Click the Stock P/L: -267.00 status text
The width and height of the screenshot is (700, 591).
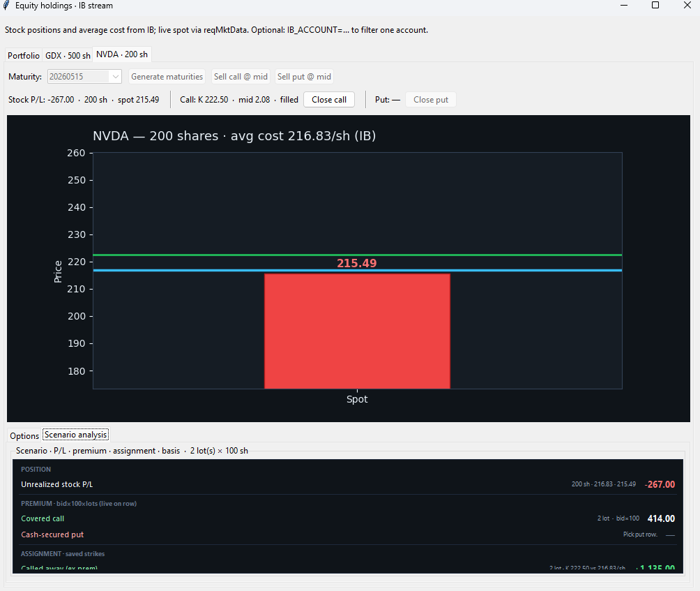[x=84, y=100]
